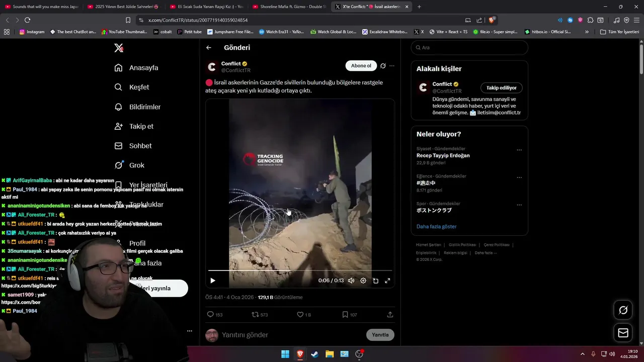Open more options for Recep Tayyip Erdoğan trend
Viewport: 644px width, 362px height.
[519, 150]
